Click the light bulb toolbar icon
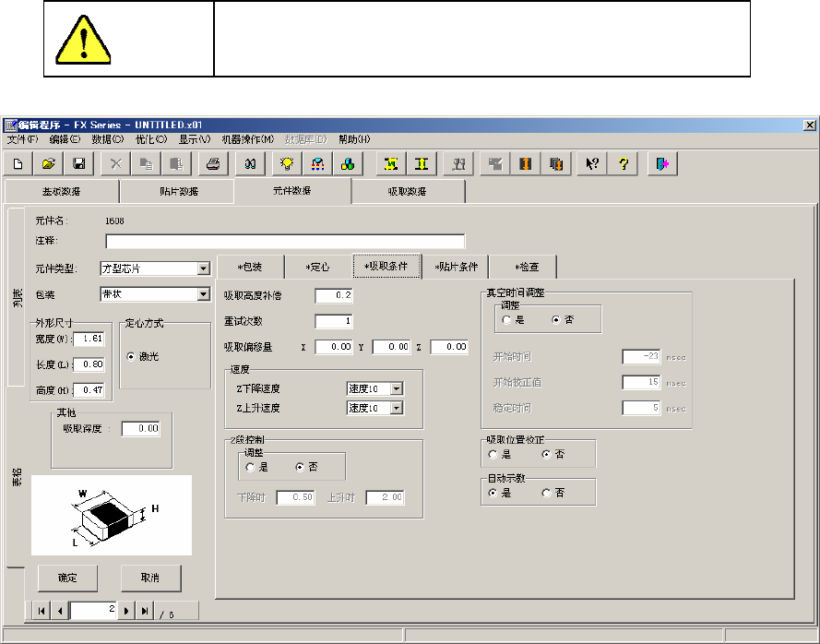 [287, 164]
